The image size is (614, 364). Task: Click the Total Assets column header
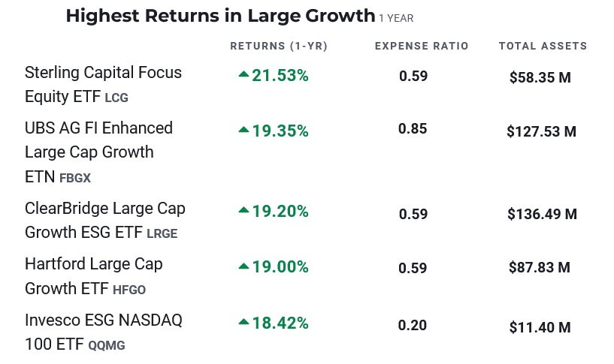[x=543, y=46]
